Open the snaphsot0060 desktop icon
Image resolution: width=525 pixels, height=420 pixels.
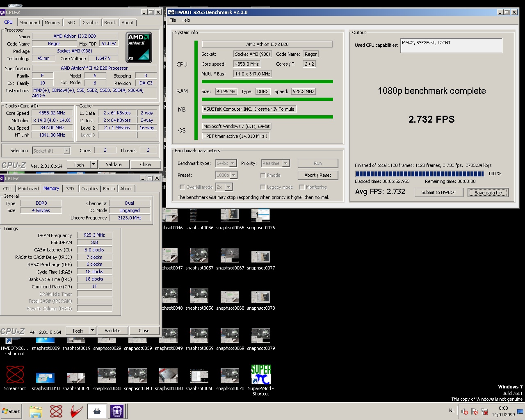coord(199,380)
